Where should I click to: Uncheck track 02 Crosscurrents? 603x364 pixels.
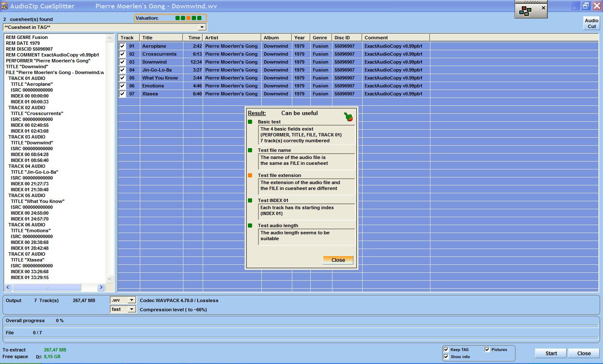click(122, 54)
